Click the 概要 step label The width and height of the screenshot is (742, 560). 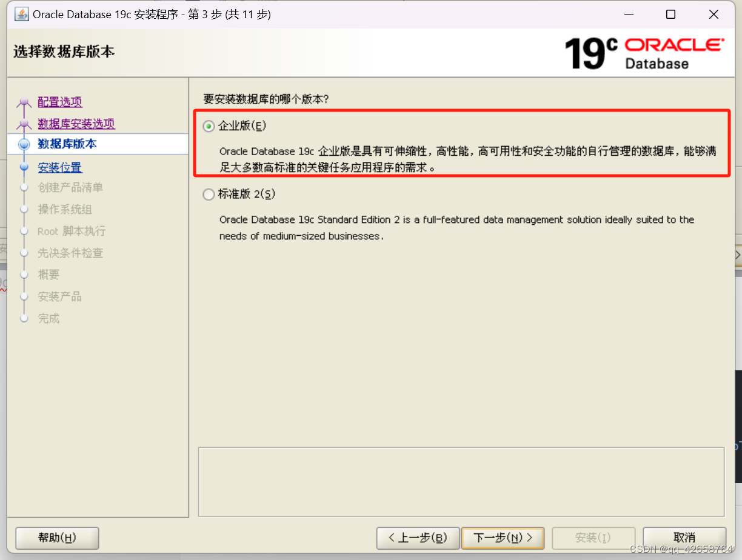tap(48, 275)
